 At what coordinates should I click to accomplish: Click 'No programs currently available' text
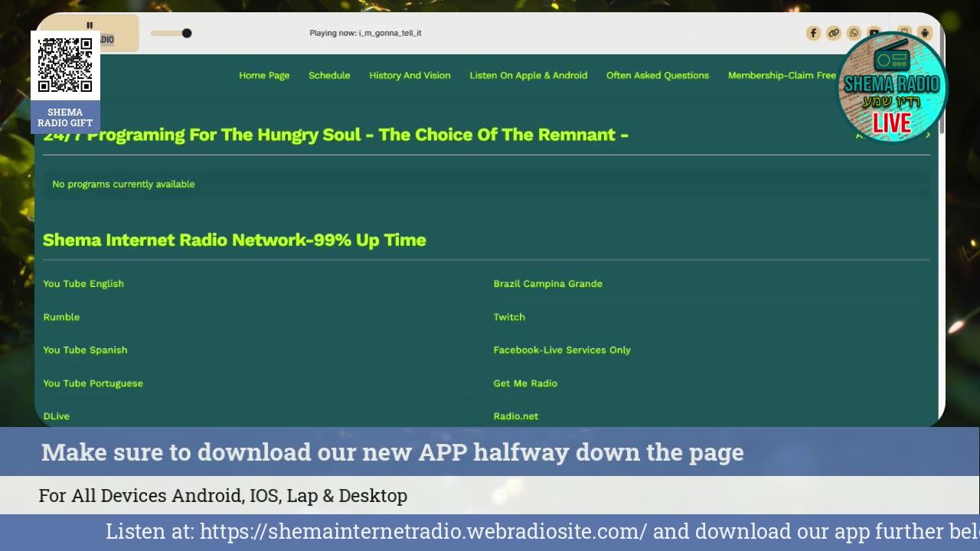[x=123, y=184]
